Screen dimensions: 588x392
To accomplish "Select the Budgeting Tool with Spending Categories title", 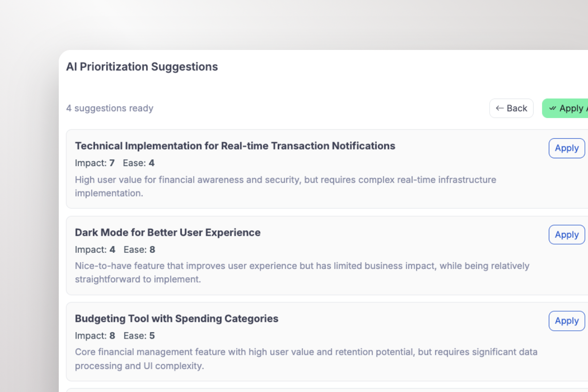I will pos(176,318).
